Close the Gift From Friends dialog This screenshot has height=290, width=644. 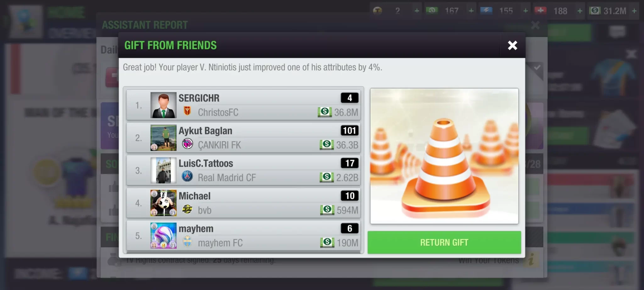click(x=512, y=45)
